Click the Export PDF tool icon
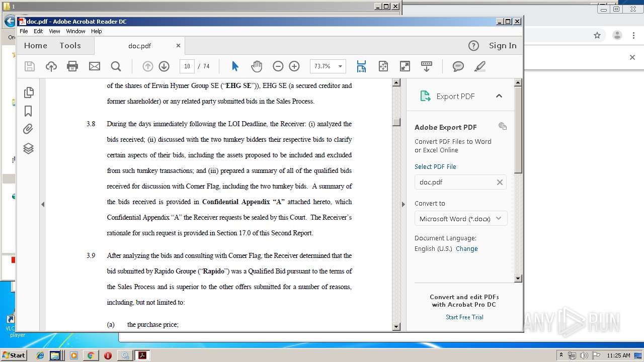The width and height of the screenshot is (644, 362). pos(425,96)
